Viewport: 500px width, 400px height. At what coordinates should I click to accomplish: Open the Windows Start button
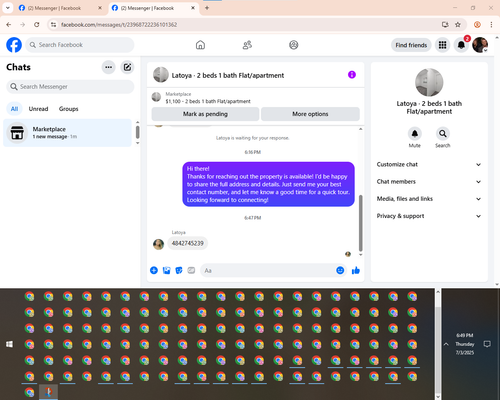click(x=9, y=344)
